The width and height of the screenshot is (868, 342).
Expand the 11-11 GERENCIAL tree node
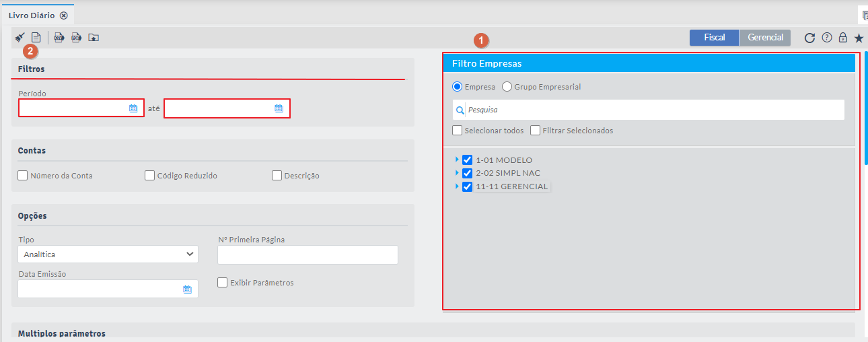coord(458,186)
